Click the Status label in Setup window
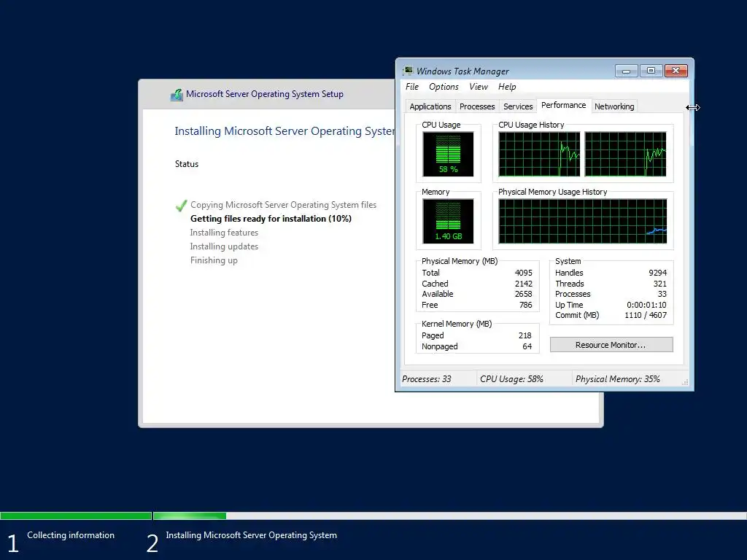The height and width of the screenshot is (560, 747). (x=186, y=164)
